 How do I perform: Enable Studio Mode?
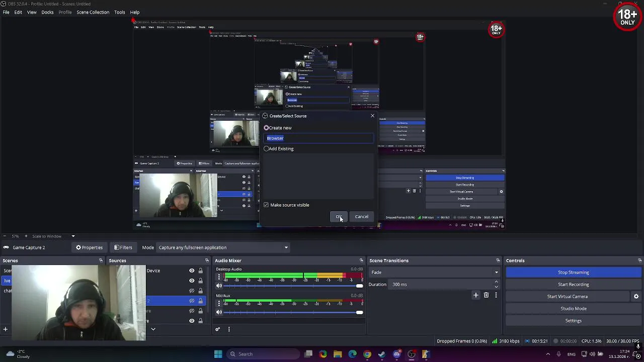(573, 309)
